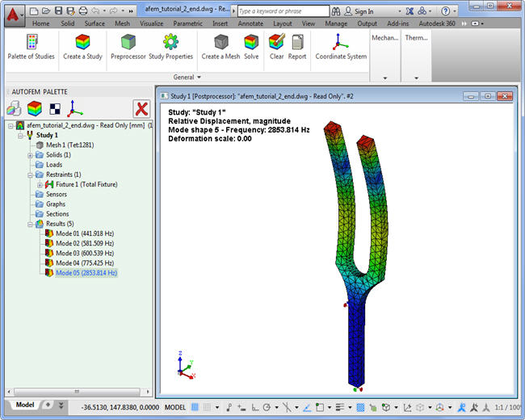The height and width of the screenshot is (420, 525).
Task: Click the red X button in palette
Action: click(141, 109)
